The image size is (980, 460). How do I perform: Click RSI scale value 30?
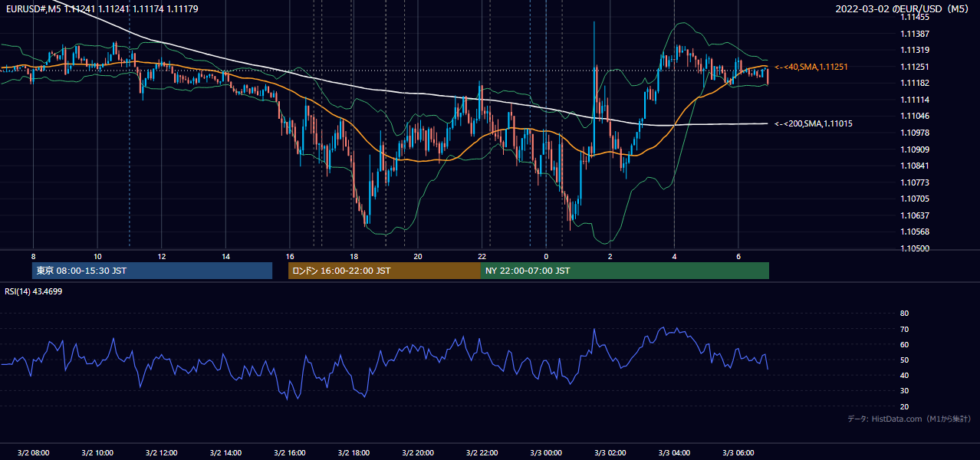click(904, 391)
